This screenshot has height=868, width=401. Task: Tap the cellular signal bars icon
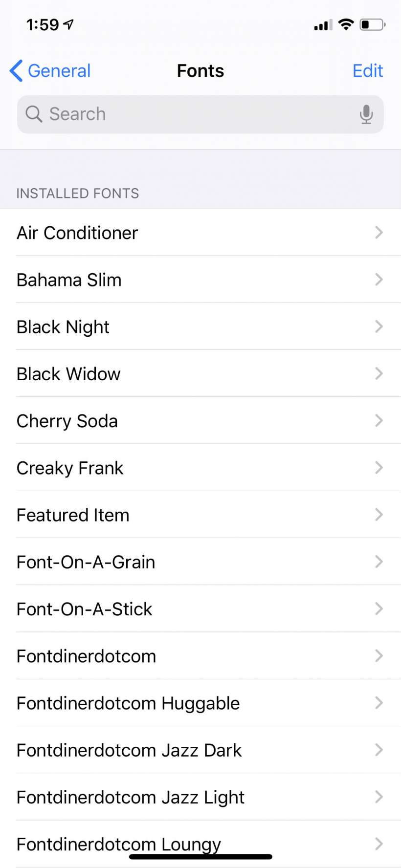coord(323,25)
